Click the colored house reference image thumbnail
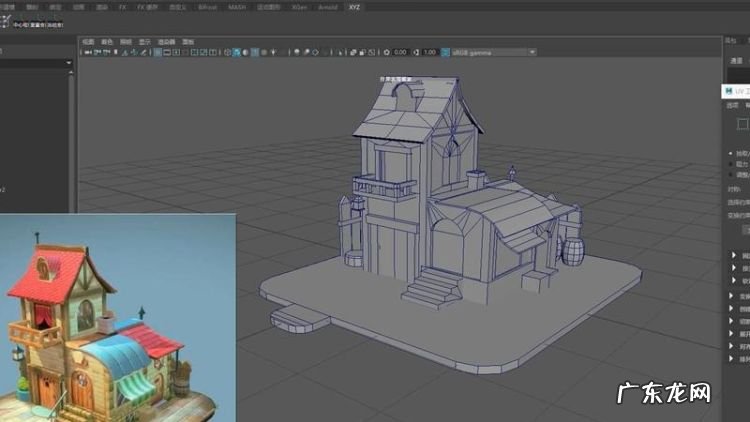 [x=117, y=318]
